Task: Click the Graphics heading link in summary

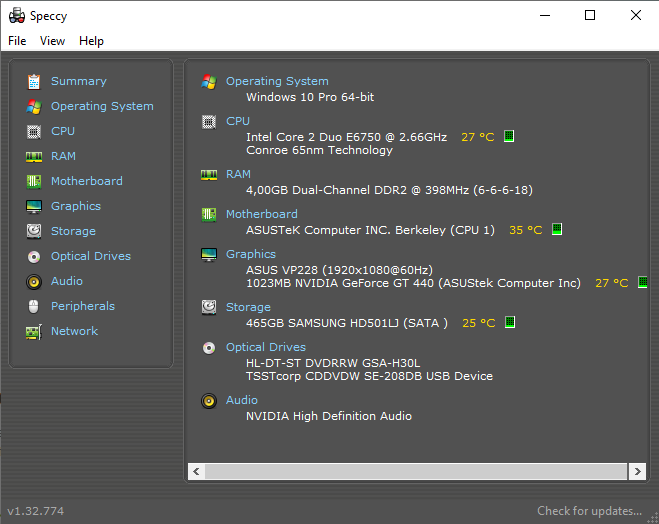Action: coord(251,254)
